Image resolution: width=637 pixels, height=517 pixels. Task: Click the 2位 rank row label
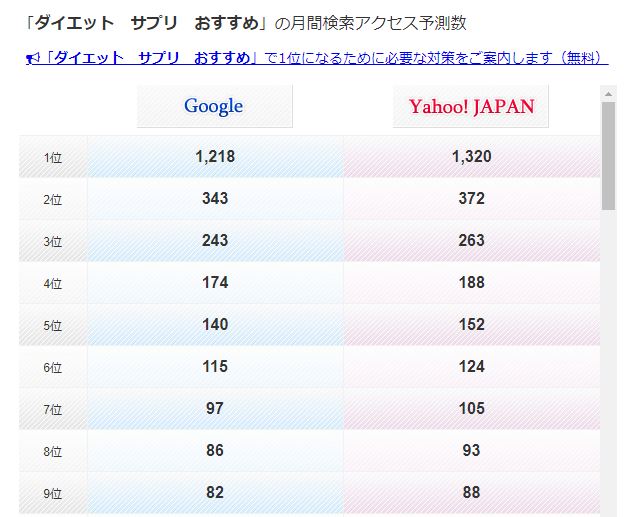pyautogui.click(x=53, y=199)
